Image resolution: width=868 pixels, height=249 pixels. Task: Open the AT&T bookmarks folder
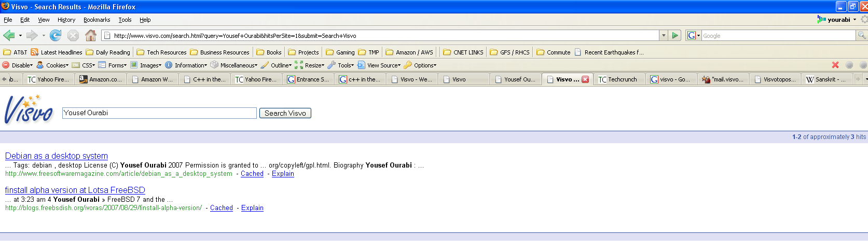[15, 52]
